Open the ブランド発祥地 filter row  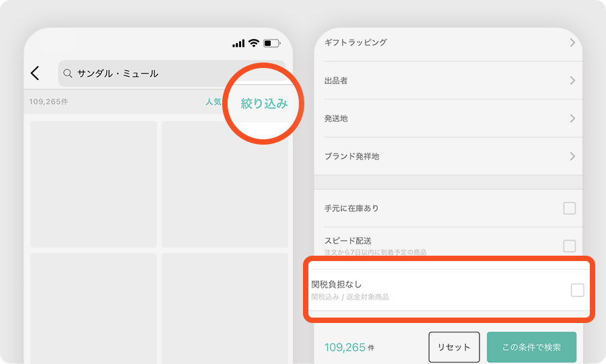pyautogui.click(x=448, y=156)
